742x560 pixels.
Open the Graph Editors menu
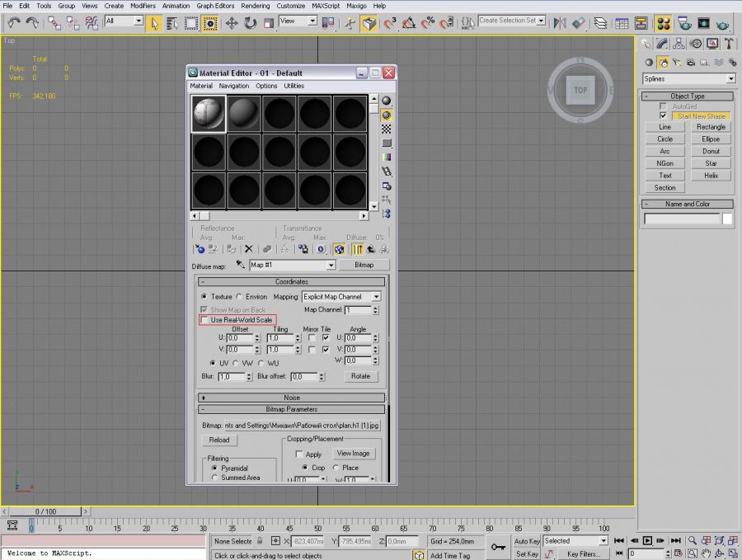point(215,6)
